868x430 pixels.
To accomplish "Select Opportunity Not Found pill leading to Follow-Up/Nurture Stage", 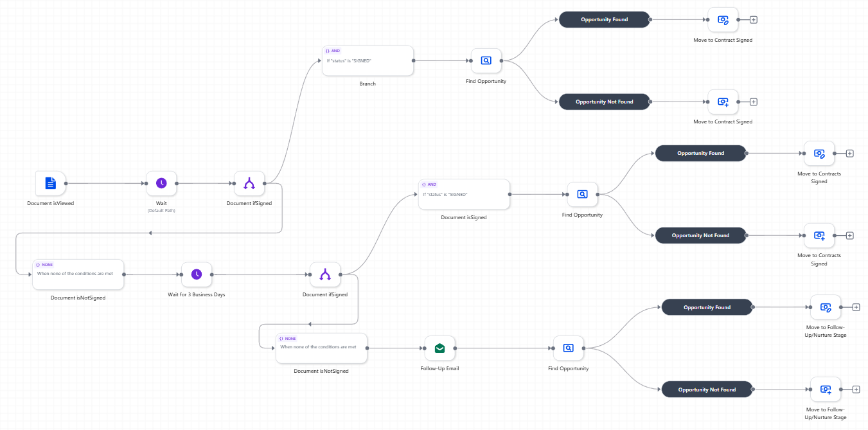I will [x=707, y=390].
